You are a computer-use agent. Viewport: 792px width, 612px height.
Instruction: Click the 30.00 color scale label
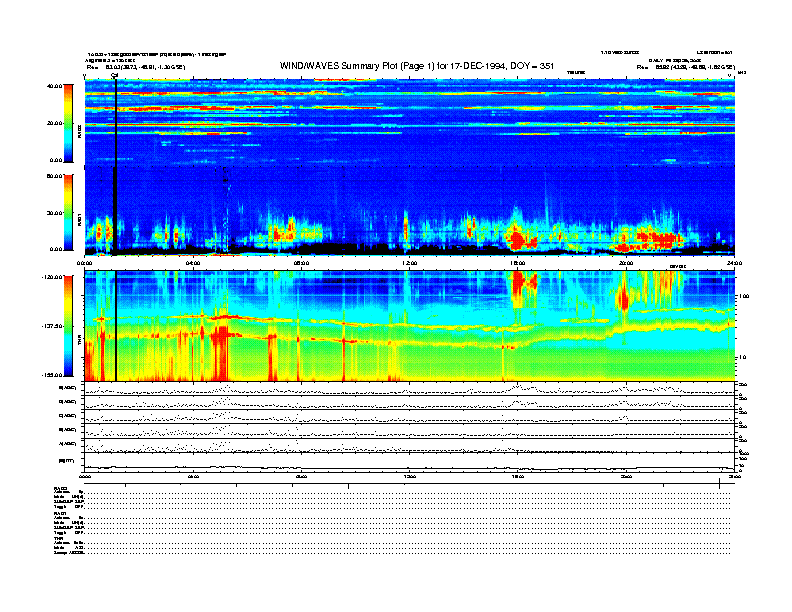point(55,213)
